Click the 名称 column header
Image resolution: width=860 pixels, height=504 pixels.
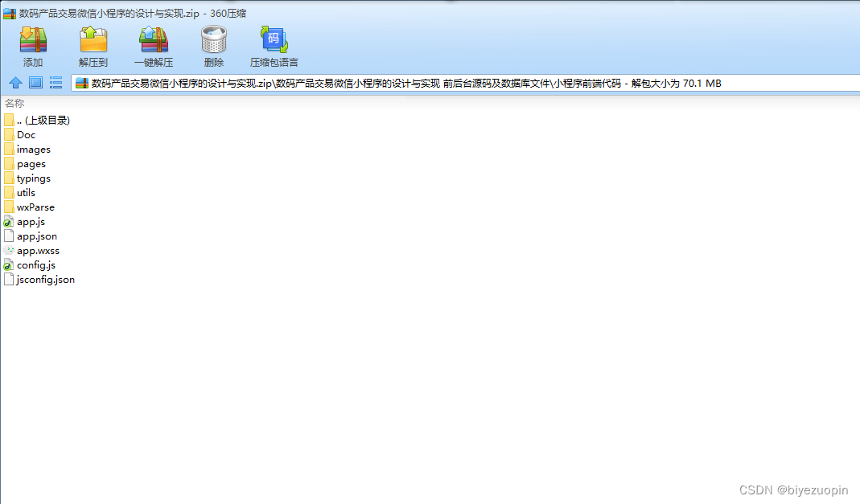[14, 103]
